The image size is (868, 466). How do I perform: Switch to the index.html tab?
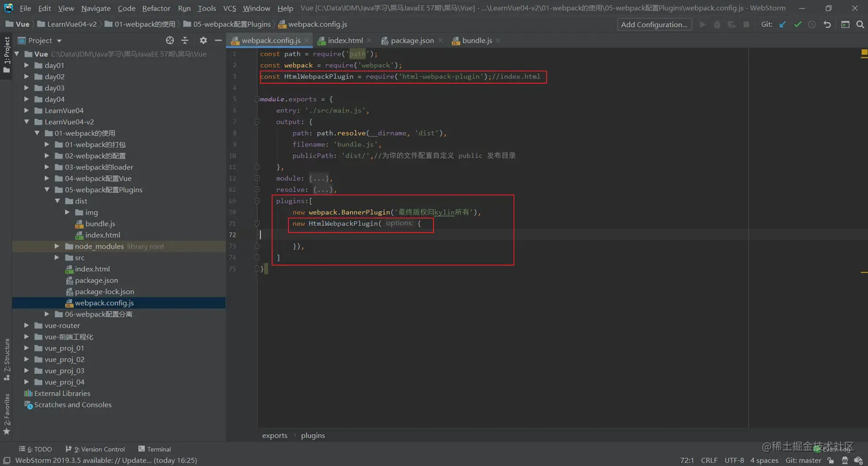click(345, 41)
